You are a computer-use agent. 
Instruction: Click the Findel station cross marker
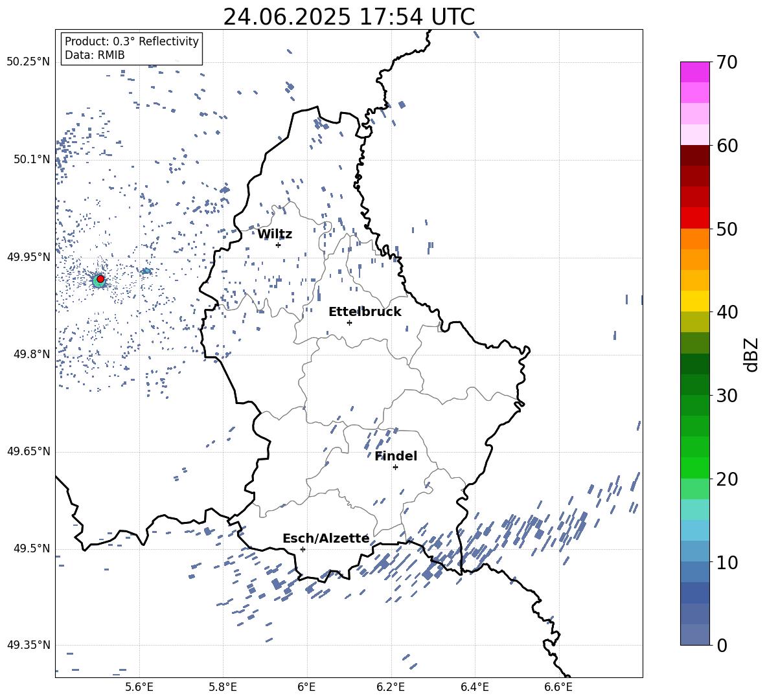click(x=395, y=467)
